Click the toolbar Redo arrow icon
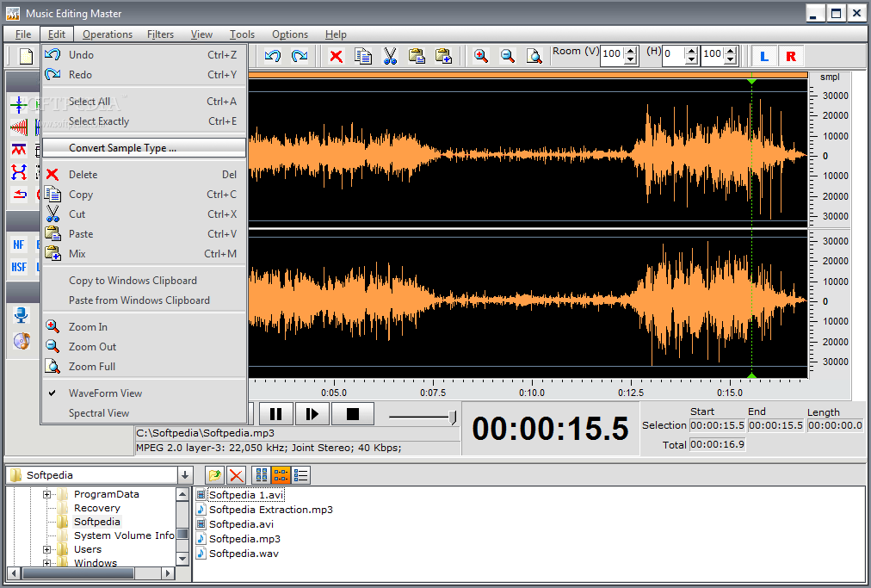The height and width of the screenshot is (588, 871). pos(300,56)
